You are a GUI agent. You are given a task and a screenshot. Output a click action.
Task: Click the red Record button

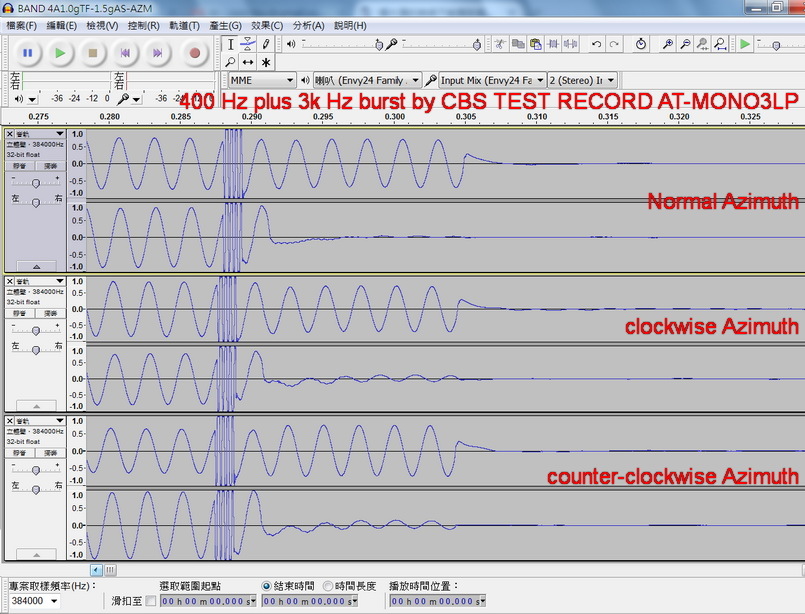195,53
